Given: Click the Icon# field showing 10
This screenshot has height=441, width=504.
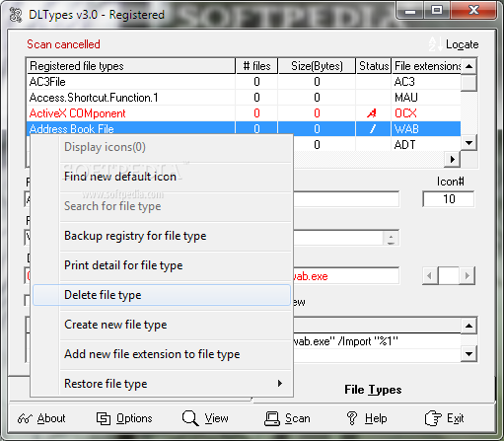Looking at the screenshot, I should (x=449, y=199).
